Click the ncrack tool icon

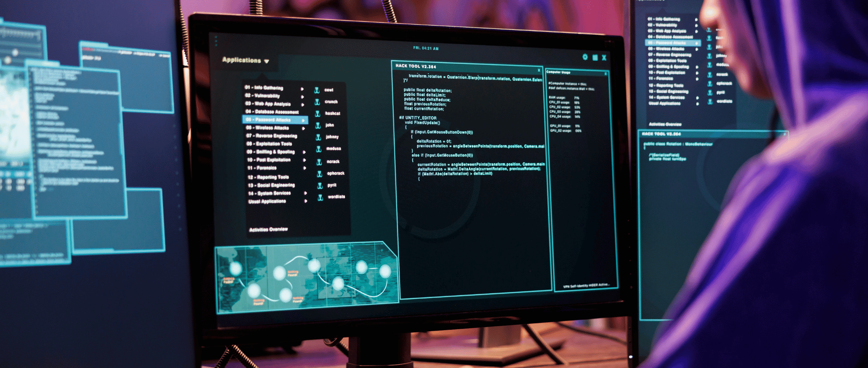(319, 162)
